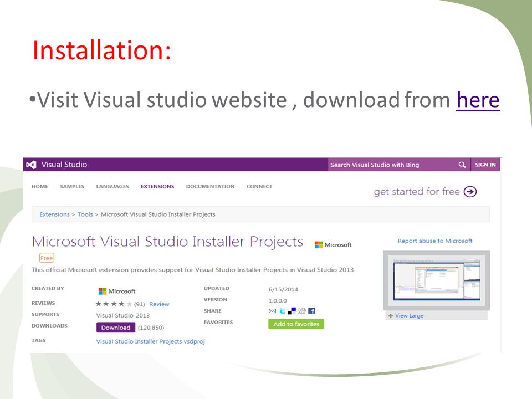Click the SIGN IN button
Image resolution: width=532 pixels, height=399 pixels.
pyautogui.click(x=485, y=165)
